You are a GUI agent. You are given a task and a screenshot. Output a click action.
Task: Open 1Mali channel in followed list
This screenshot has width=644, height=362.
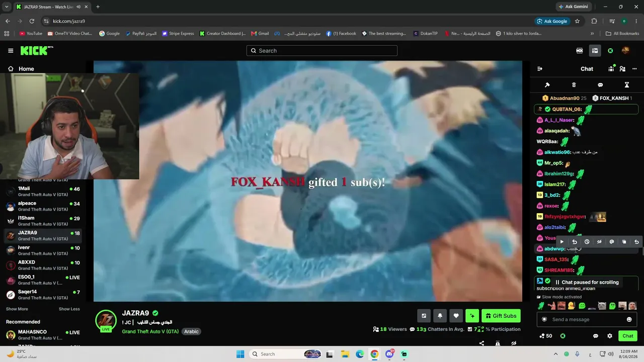(x=43, y=191)
